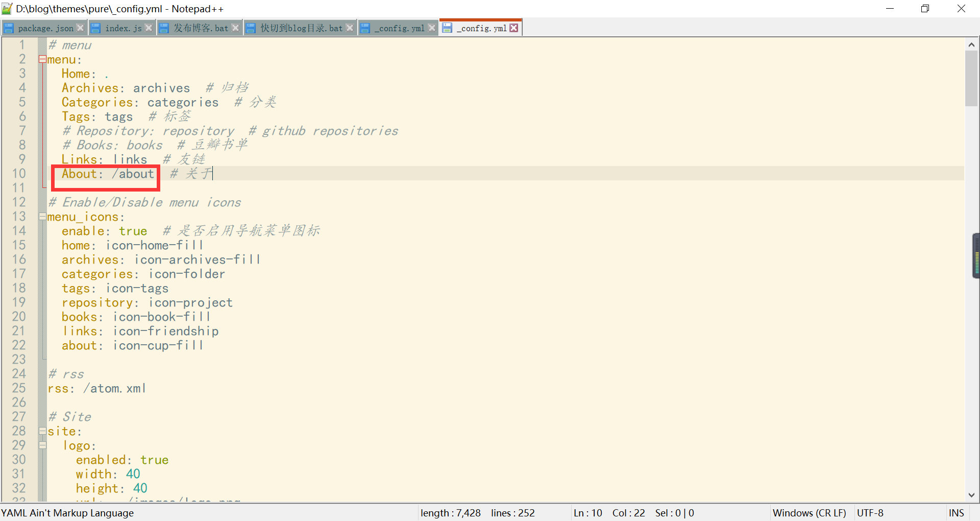Click YAML Ain't Markup Language status field
The image size is (980, 521).
coord(67,513)
